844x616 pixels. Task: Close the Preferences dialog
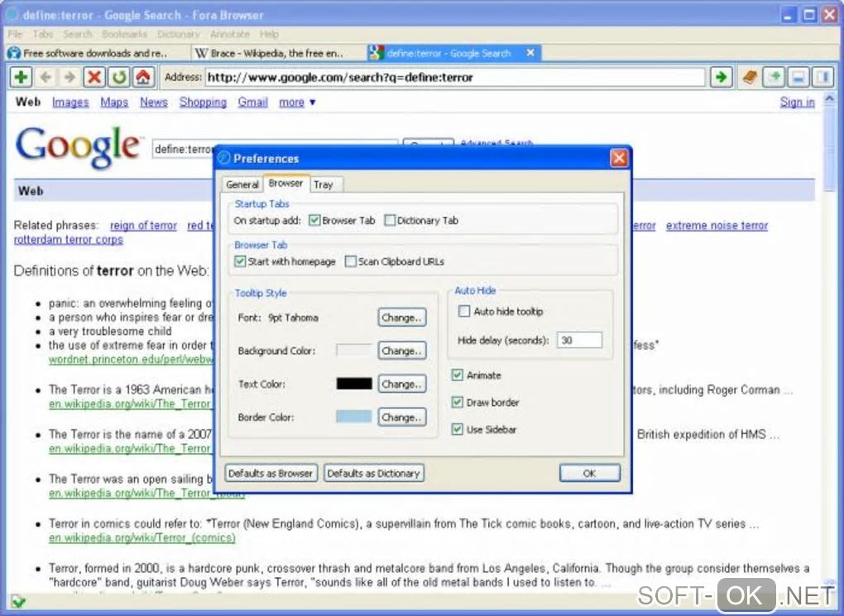(x=619, y=158)
